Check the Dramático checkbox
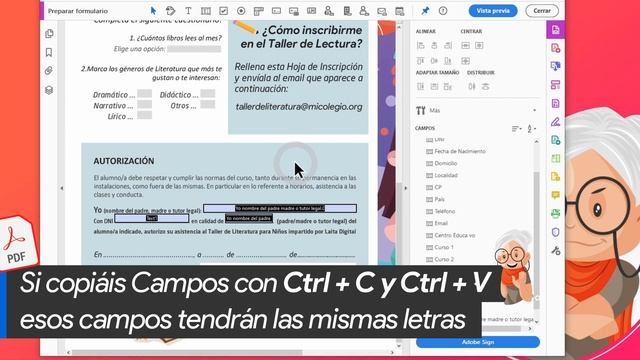The width and height of the screenshot is (640, 360). coord(144,93)
